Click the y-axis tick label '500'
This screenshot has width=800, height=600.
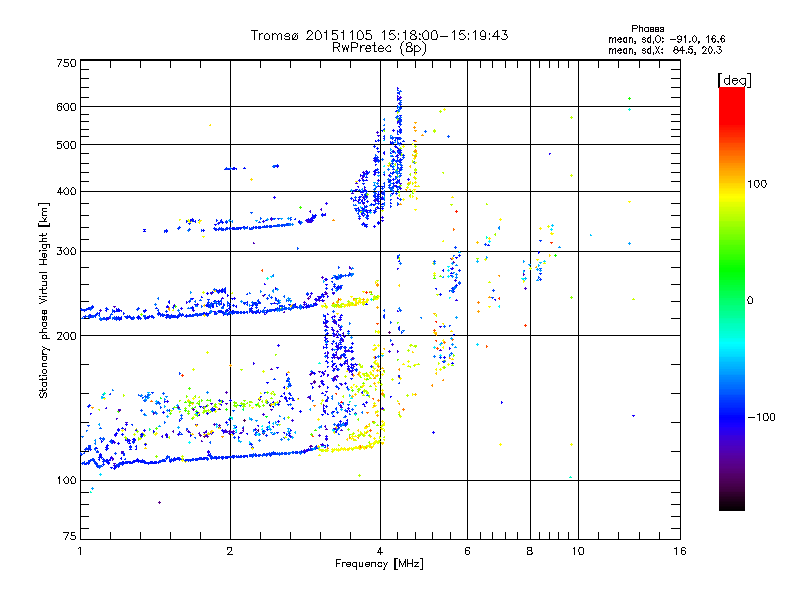pyautogui.click(x=66, y=145)
